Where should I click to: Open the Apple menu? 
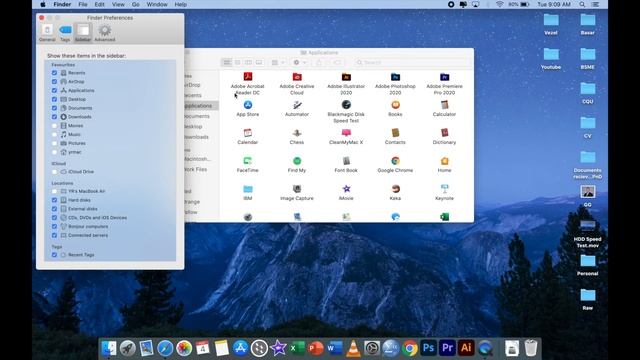pos(43,4)
